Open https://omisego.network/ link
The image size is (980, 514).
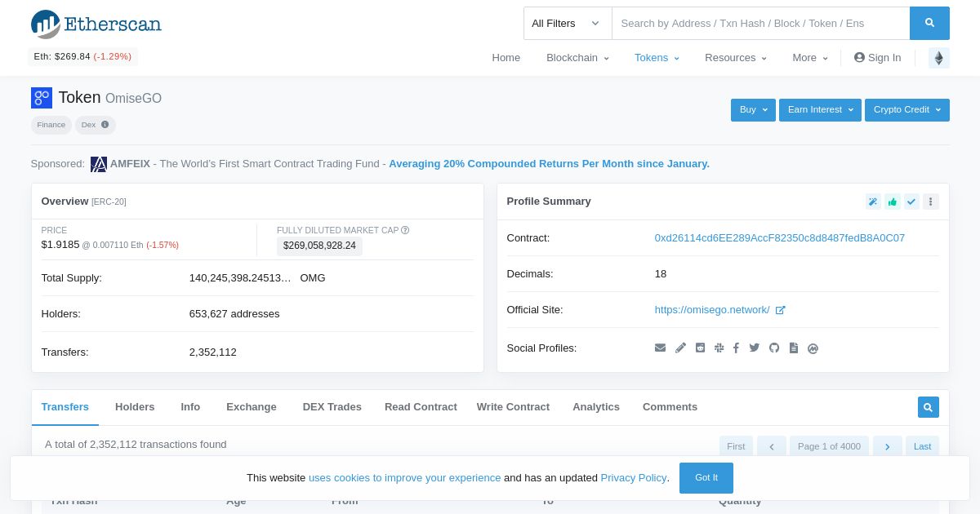coord(712,310)
